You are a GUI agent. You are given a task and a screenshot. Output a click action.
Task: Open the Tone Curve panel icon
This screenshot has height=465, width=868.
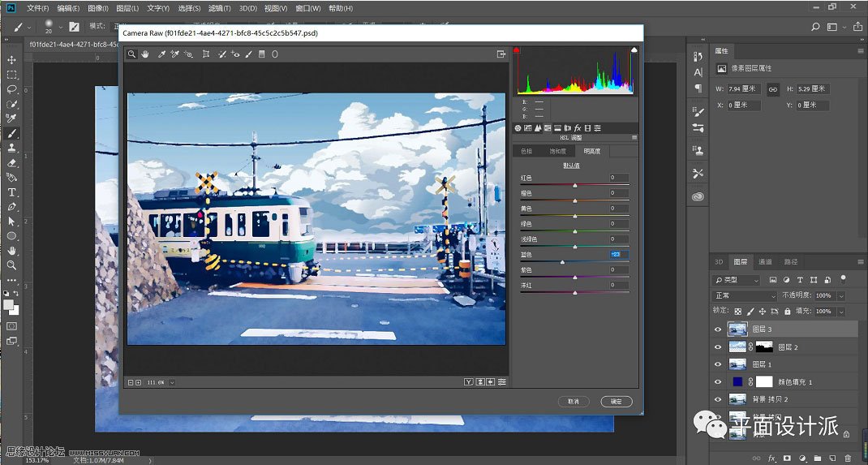click(x=528, y=128)
